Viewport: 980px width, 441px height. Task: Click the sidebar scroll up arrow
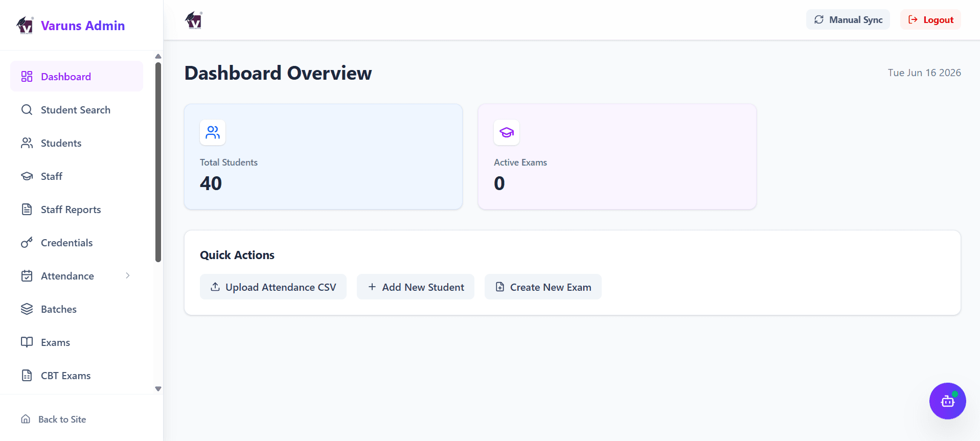[158, 56]
